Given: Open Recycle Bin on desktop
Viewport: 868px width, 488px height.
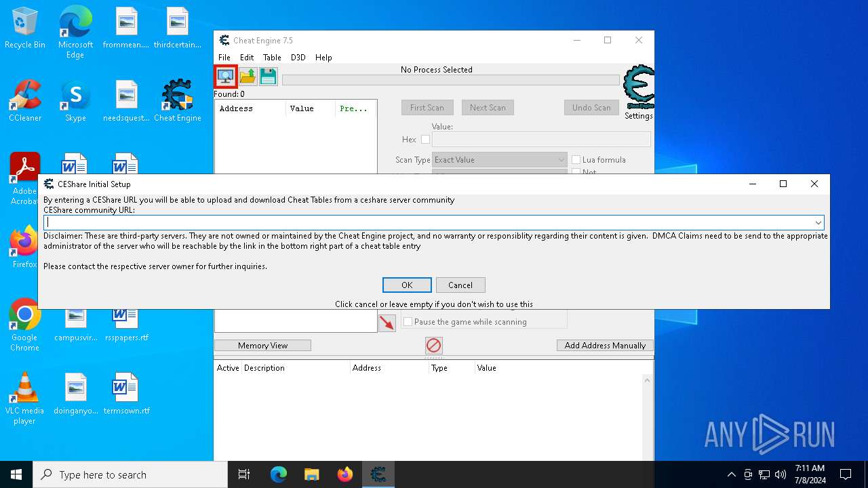Looking at the screenshot, I should [x=25, y=28].
